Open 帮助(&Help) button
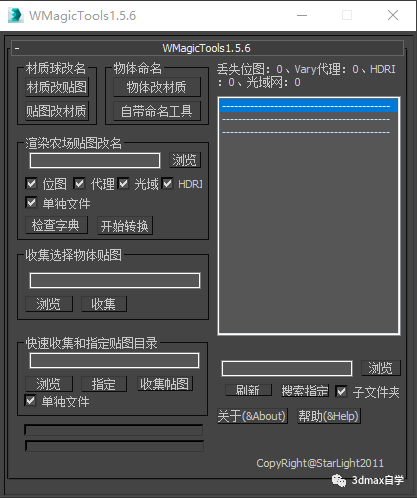Viewport: 417px width, 498px height. pos(329,416)
